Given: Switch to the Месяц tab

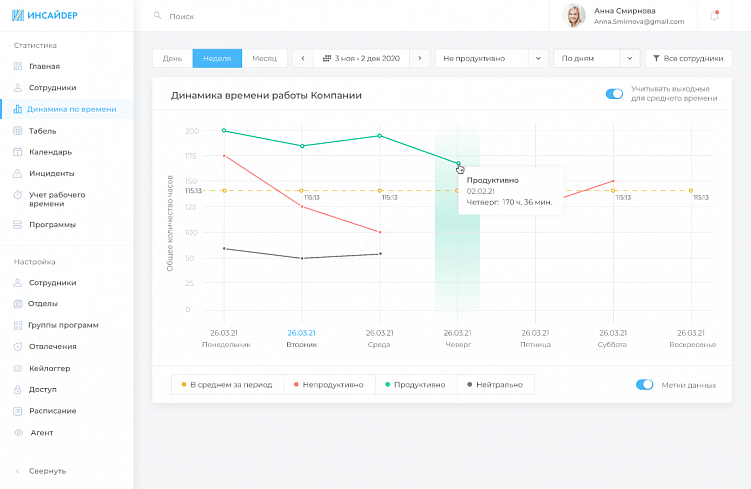Looking at the screenshot, I should (x=264, y=58).
